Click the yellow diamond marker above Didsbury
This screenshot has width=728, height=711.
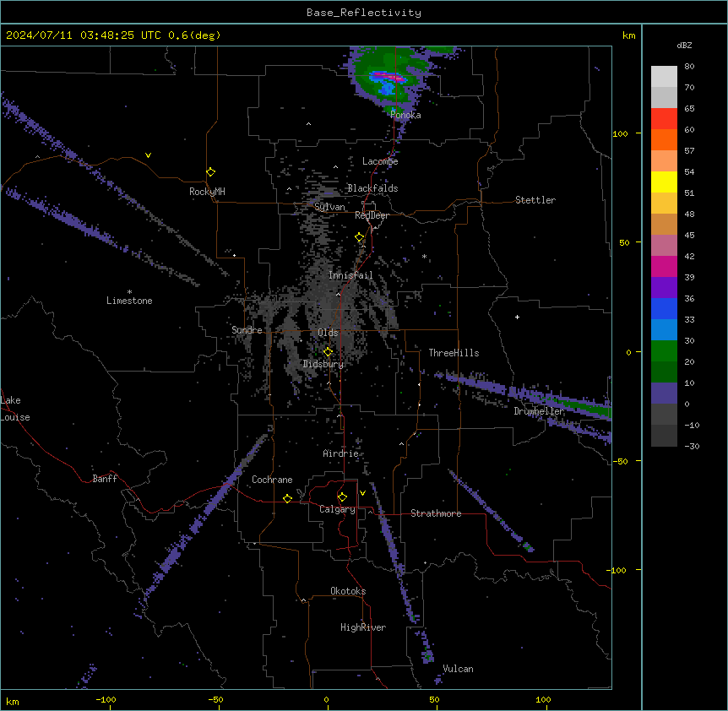pos(328,352)
